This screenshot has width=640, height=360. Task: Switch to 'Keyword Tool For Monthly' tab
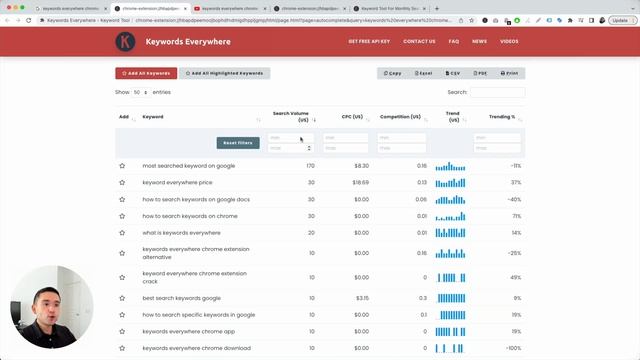pyautogui.click(x=390, y=9)
